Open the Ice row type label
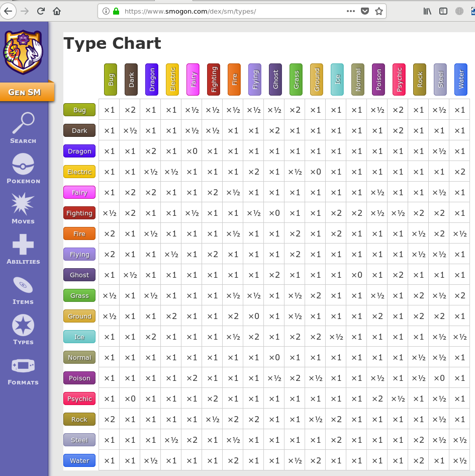Viewport: 475px width, 476px height. point(79,337)
